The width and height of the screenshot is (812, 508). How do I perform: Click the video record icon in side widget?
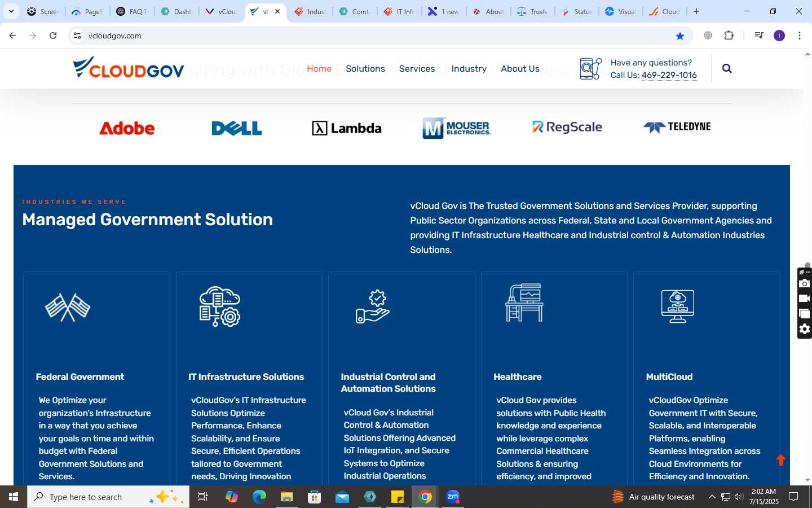click(x=805, y=299)
